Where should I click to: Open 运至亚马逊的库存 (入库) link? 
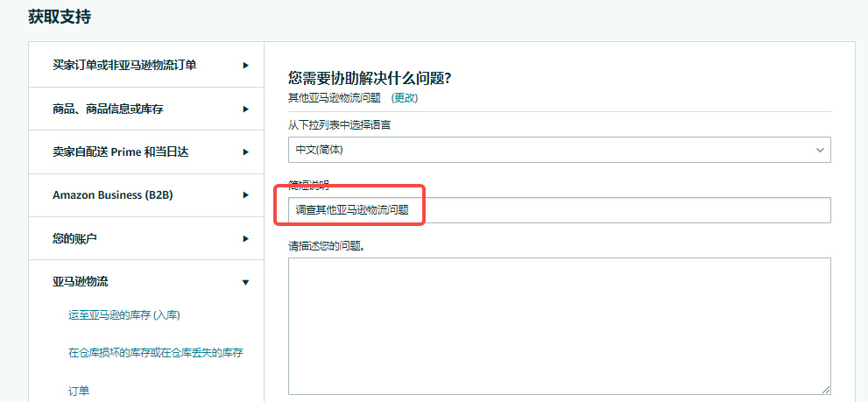click(x=124, y=315)
